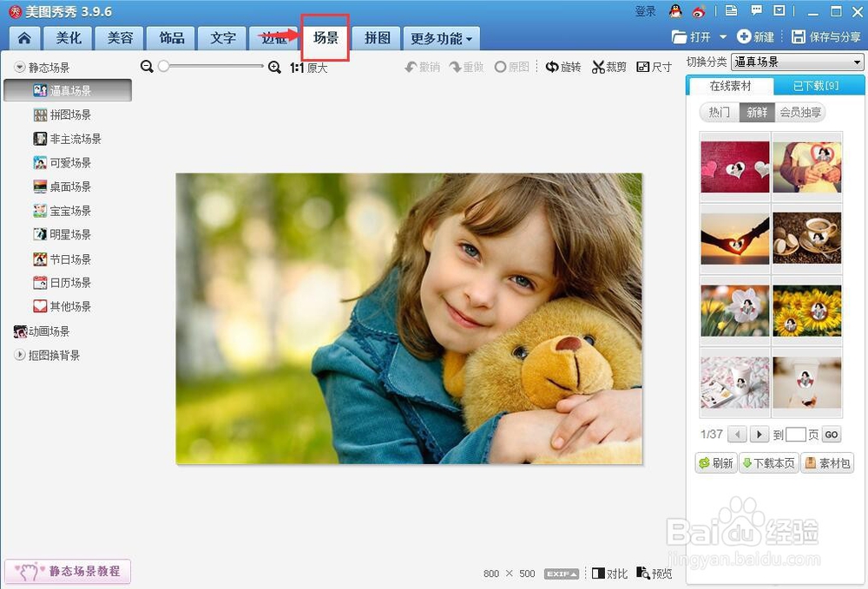The height and width of the screenshot is (589, 868).
Task: Click the 新建 plus button
Action: point(755,37)
